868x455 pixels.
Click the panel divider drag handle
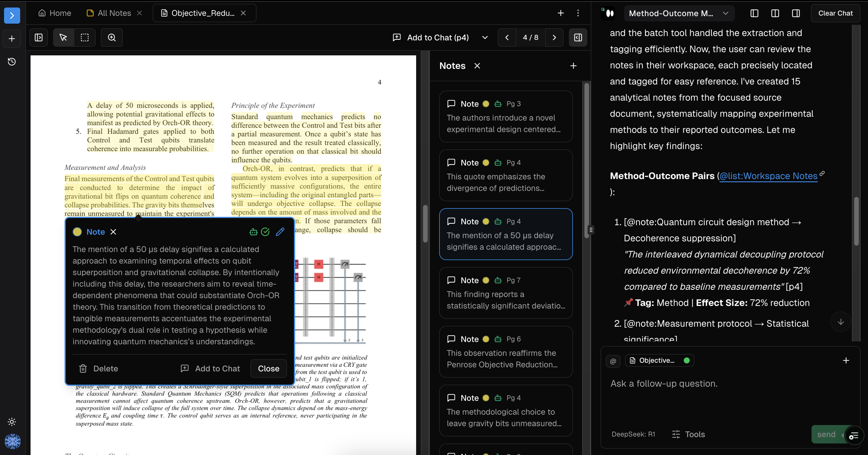coord(591,230)
